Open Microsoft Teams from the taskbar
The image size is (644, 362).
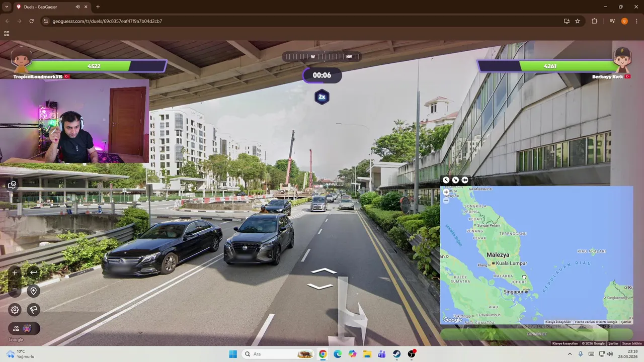point(382,354)
